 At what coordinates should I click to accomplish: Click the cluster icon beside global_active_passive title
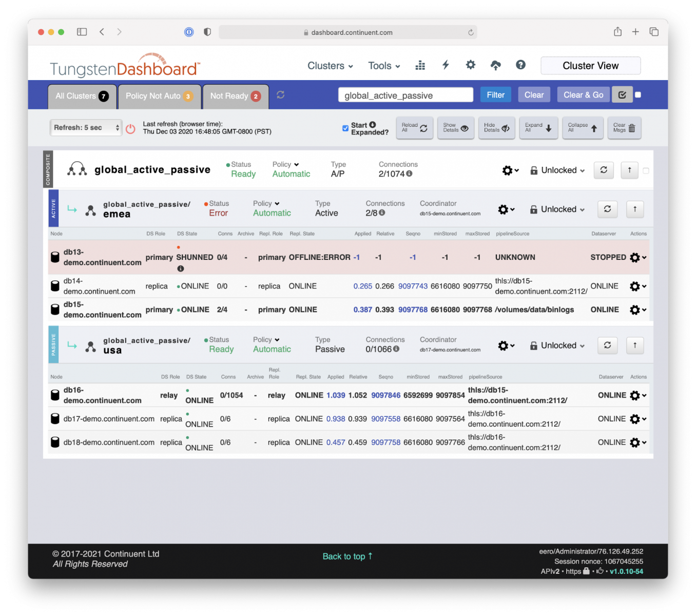click(77, 169)
